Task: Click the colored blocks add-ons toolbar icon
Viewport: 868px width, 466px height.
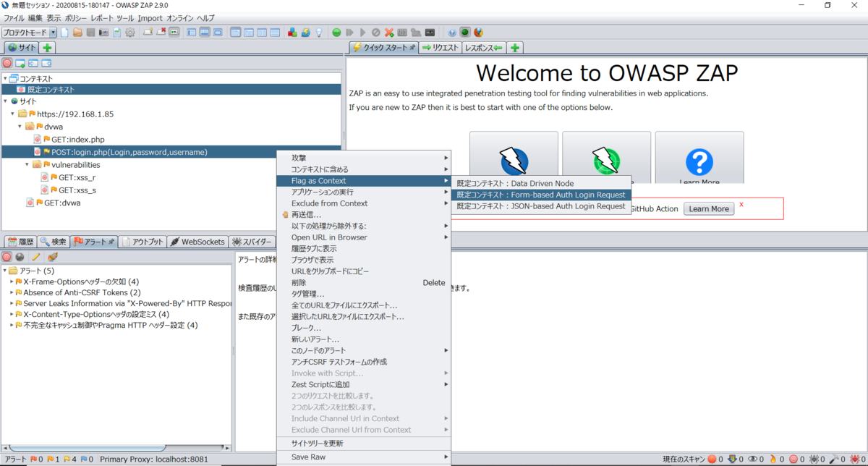Action: coord(292,33)
